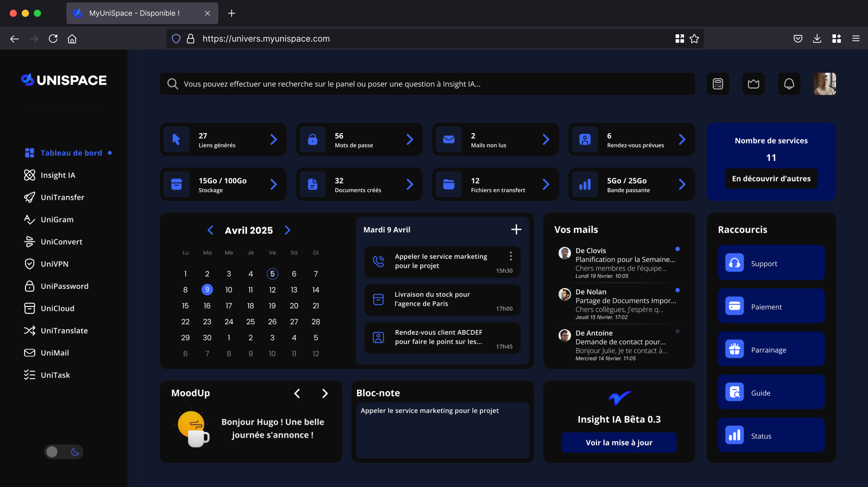
Task: Open the Parrainage shortcut
Action: [771, 349]
